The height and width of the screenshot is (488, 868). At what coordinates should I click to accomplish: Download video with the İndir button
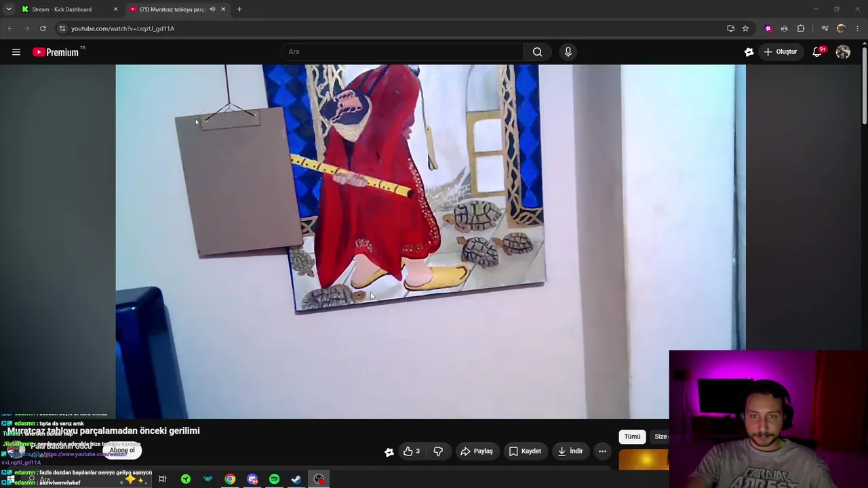[570, 451]
